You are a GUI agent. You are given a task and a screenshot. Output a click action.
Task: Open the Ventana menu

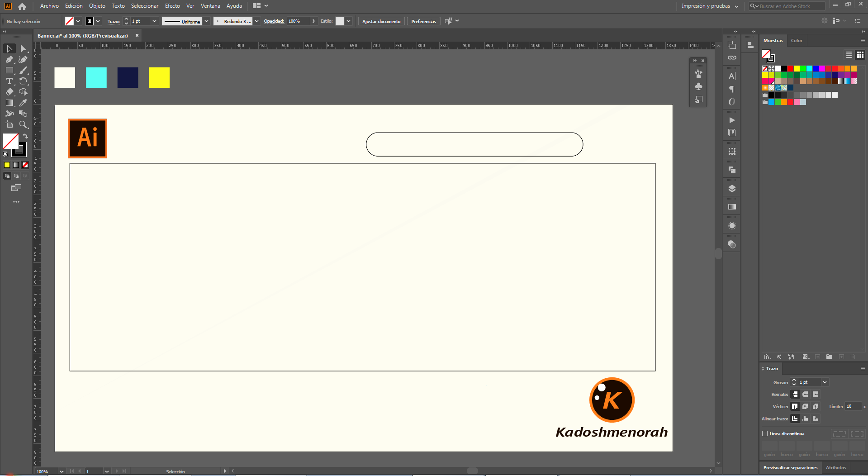(210, 6)
